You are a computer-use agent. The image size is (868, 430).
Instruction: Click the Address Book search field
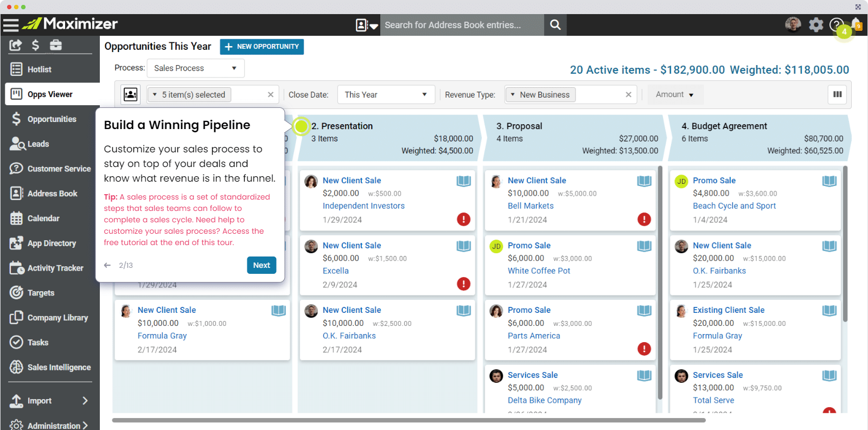[x=462, y=25]
